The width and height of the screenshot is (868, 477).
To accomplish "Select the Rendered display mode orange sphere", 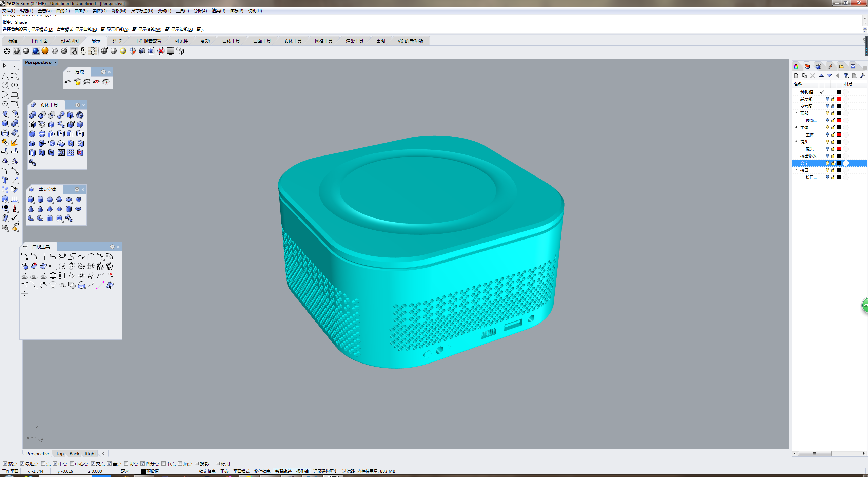I will coord(45,51).
